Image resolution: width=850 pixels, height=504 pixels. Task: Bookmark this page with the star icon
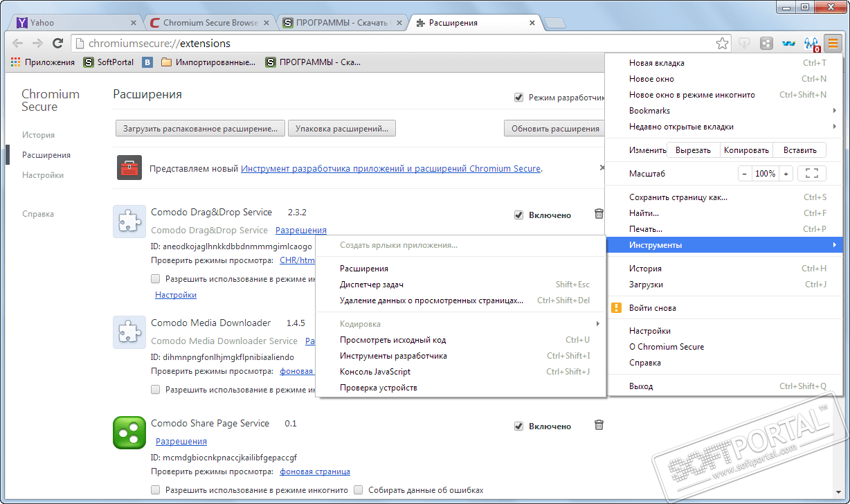(722, 44)
